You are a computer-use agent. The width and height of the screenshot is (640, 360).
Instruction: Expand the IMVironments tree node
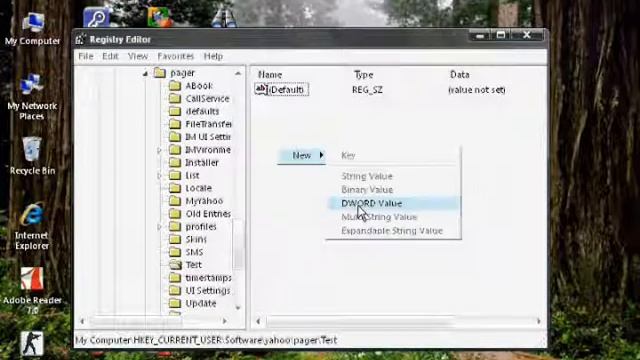[x=159, y=150]
